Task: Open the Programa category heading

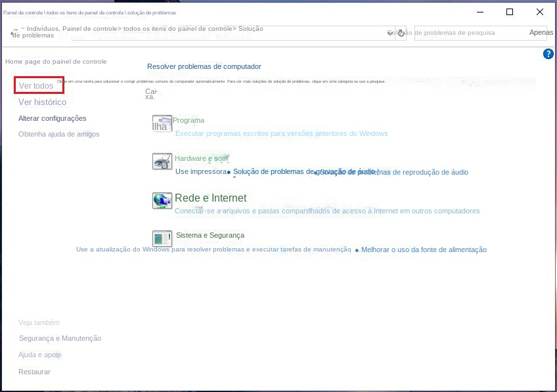Action: click(x=189, y=120)
